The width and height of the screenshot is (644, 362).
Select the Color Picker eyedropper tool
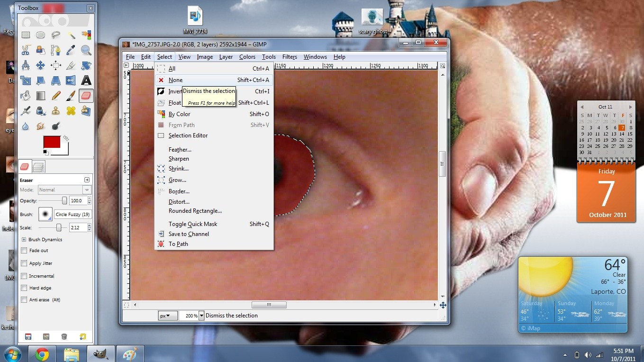point(71,50)
